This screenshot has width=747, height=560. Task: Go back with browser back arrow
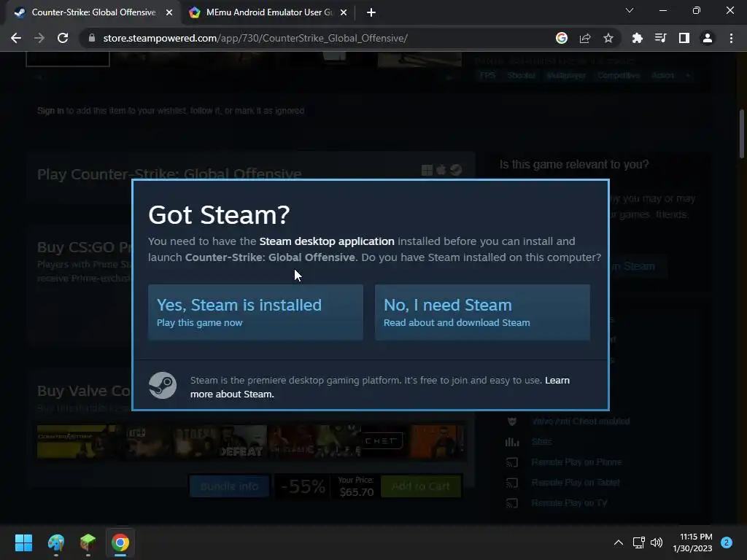click(16, 38)
